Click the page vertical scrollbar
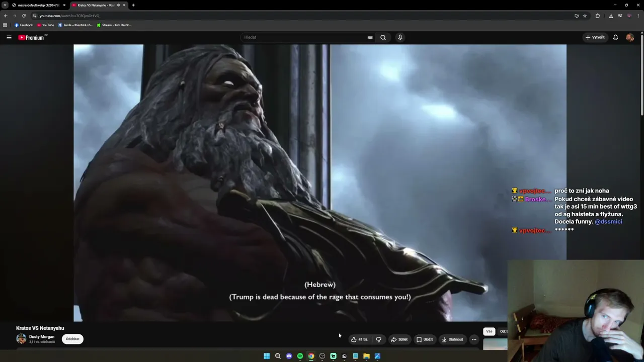 pos(641,75)
